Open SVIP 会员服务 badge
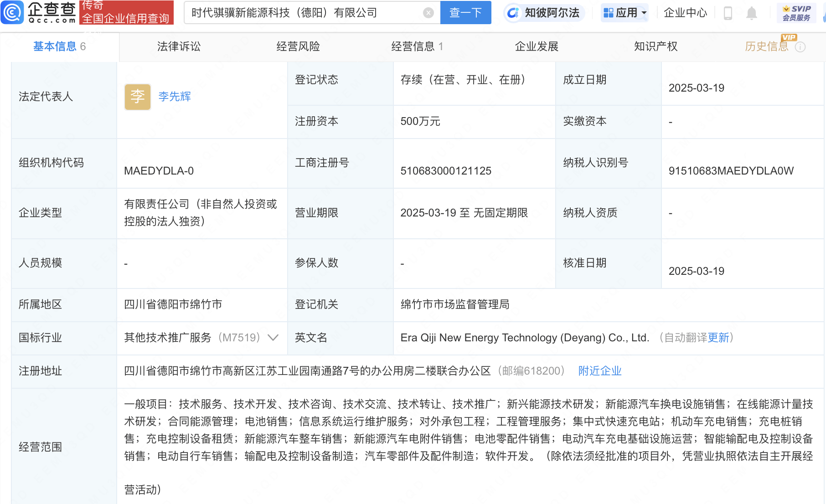This screenshot has width=826, height=504. point(796,13)
